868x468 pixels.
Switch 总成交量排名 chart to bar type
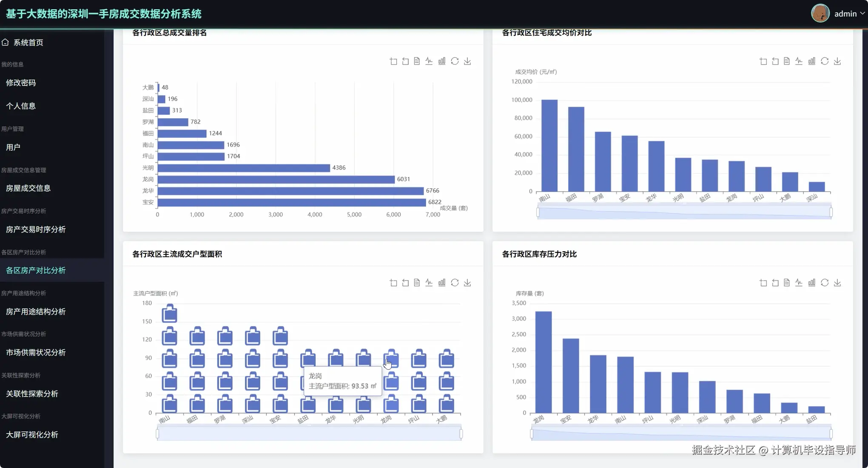[x=442, y=61]
